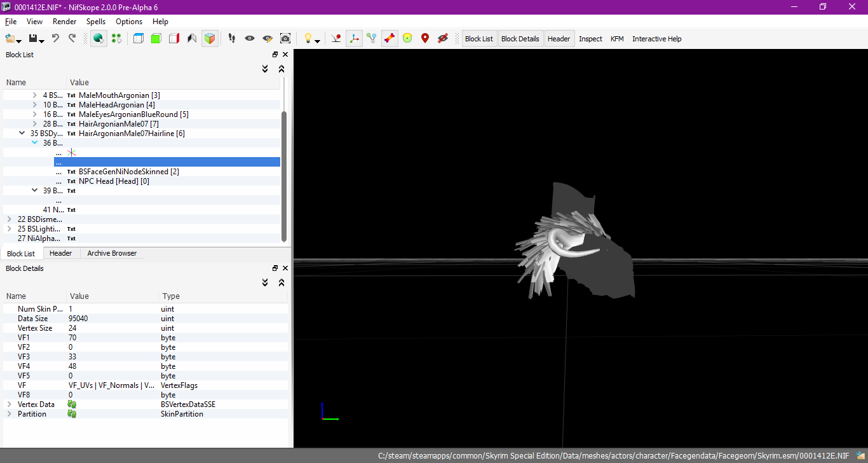The image size is (868, 463).
Task: Select the object selection mode sphere icon
Action: (98, 39)
